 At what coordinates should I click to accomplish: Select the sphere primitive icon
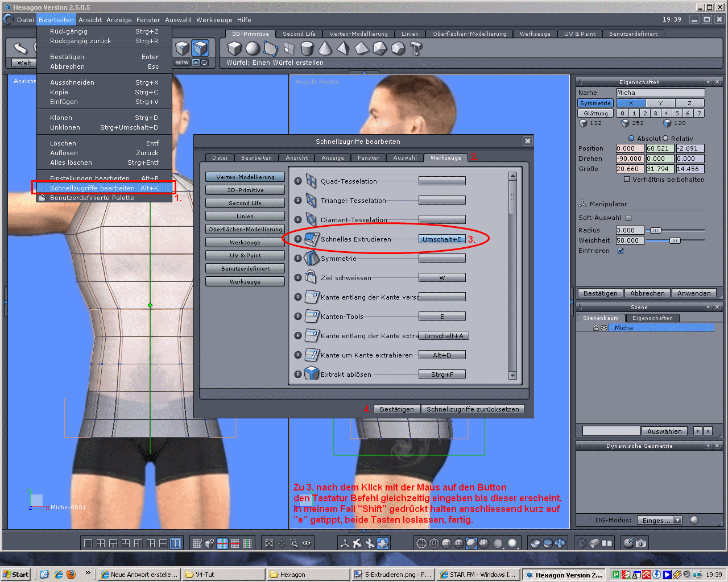tap(253, 48)
